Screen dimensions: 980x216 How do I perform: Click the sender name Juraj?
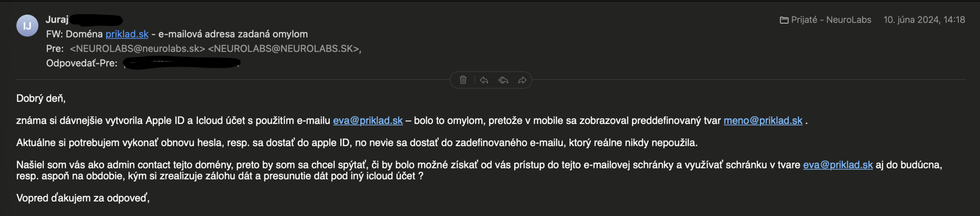tap(57, 19)
